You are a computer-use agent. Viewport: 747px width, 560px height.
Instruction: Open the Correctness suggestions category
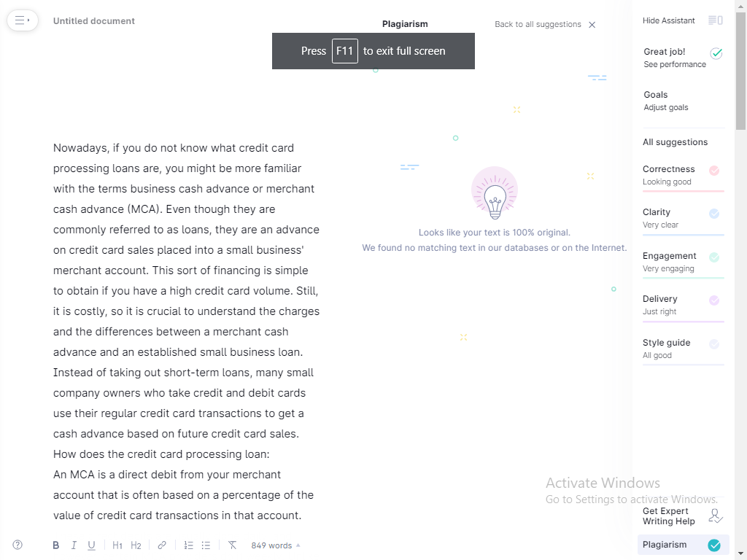682,175
